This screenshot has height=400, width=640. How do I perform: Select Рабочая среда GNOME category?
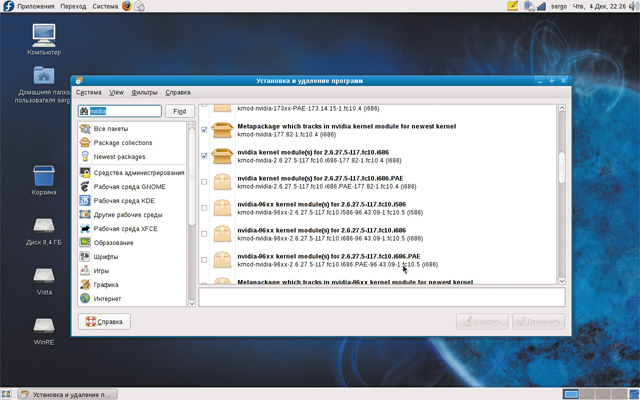point(132,187)
